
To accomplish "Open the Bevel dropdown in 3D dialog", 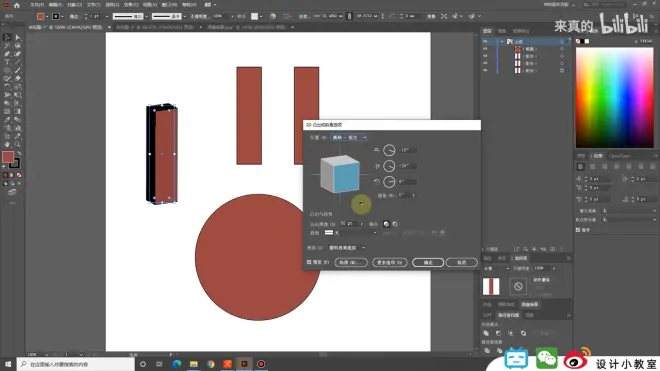I will click(x=350, y=233).
